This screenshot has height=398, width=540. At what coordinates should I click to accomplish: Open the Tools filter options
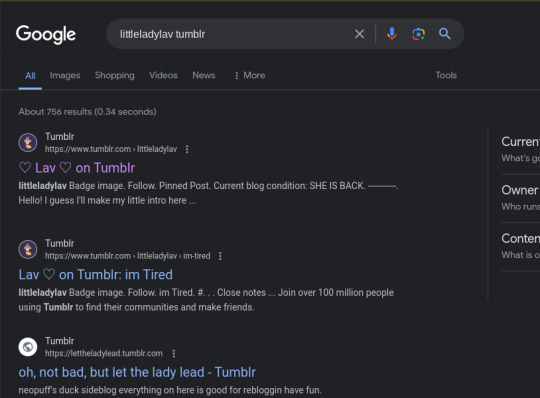[446, 75]
